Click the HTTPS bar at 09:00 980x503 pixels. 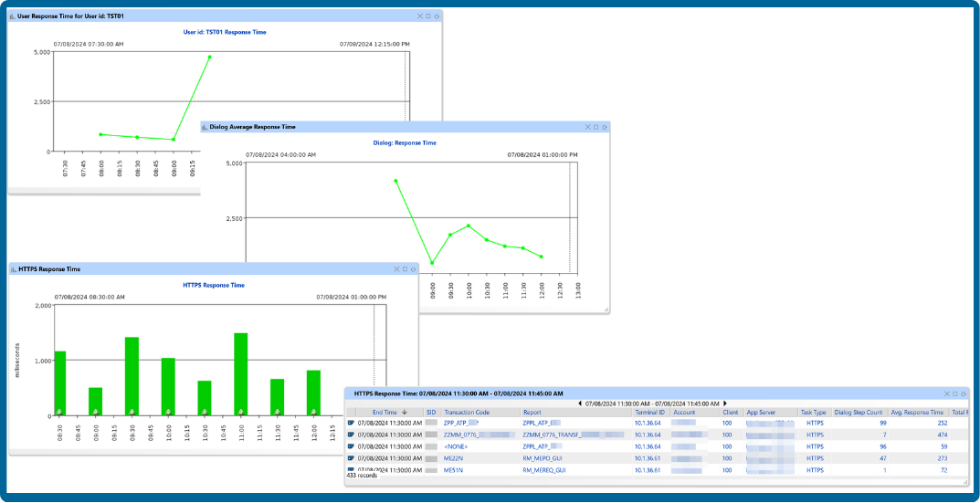(x=95, y=401)
